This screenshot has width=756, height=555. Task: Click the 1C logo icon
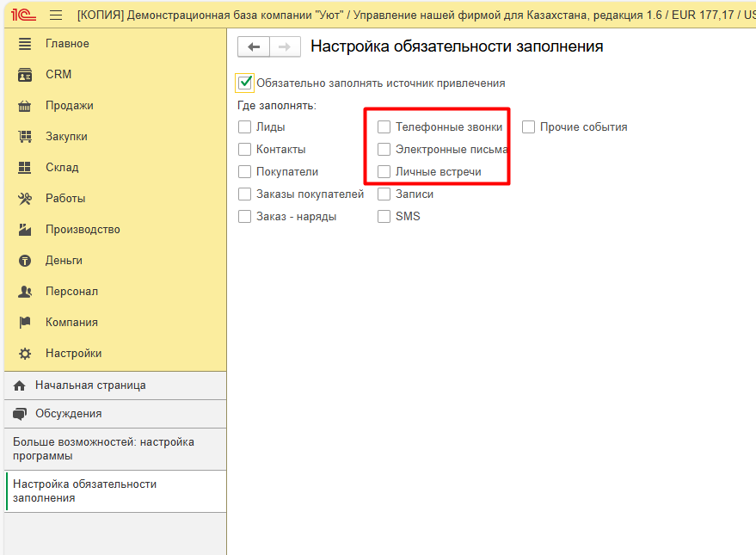(x=23, y=15)
